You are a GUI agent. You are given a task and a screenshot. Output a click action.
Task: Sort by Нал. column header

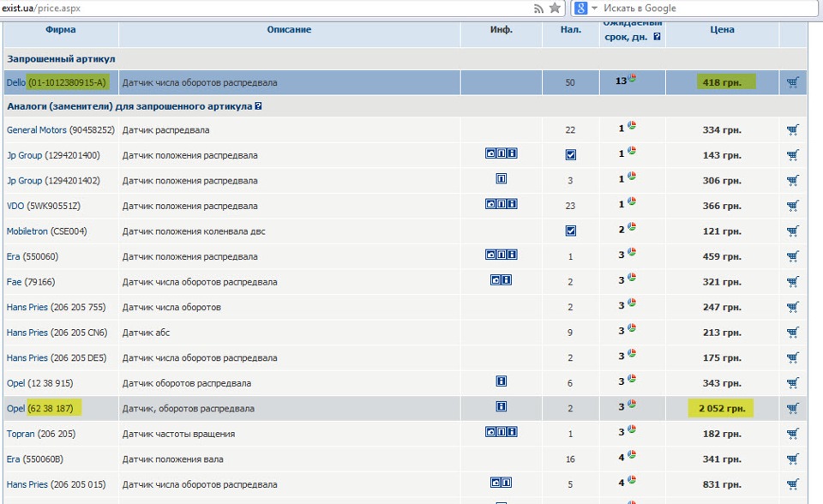[x=571, y=29]
